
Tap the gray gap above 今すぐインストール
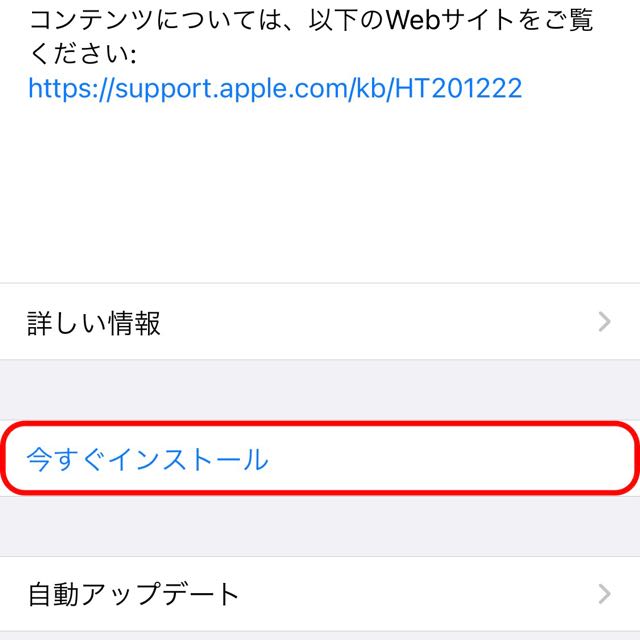click(x=320, y=390)
